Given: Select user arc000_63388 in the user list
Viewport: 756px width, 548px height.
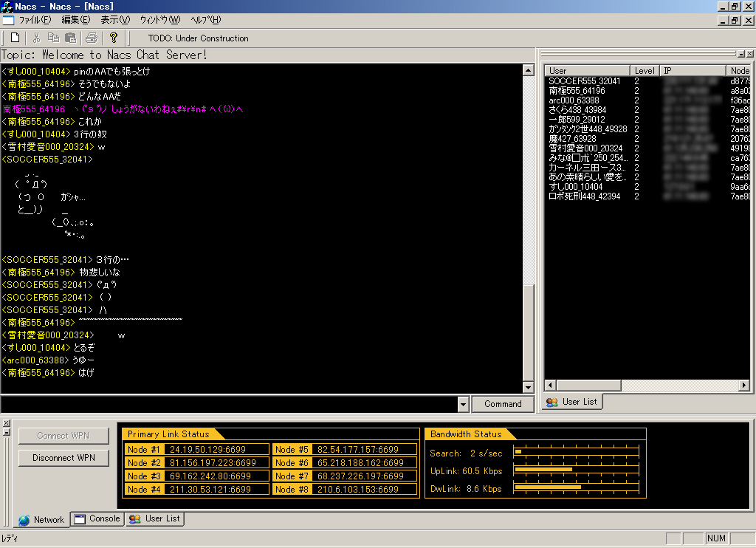Looking at the screenshot, I should [x=574, y=100].
